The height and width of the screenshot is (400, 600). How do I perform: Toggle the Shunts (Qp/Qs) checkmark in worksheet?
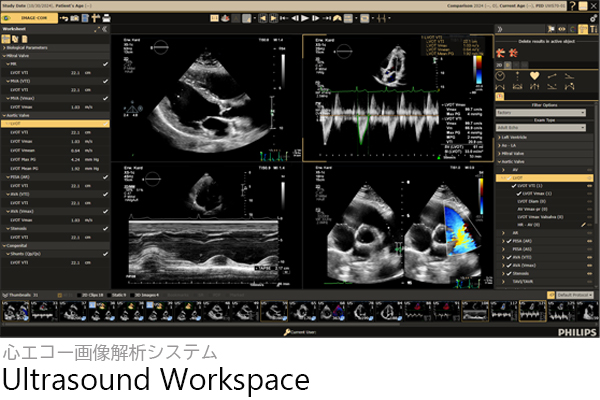pos(105,254)
